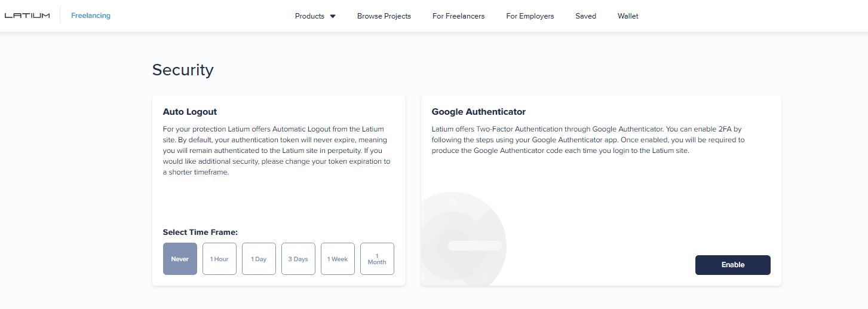The height and width of the screenshot is (309, 868).
Task: Select the 1 Month time frame
Action: [x=377, y=259]
